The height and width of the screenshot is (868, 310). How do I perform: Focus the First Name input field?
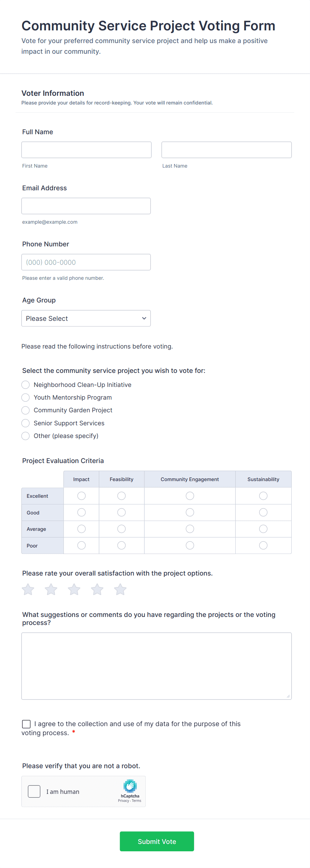click(87, 150)
